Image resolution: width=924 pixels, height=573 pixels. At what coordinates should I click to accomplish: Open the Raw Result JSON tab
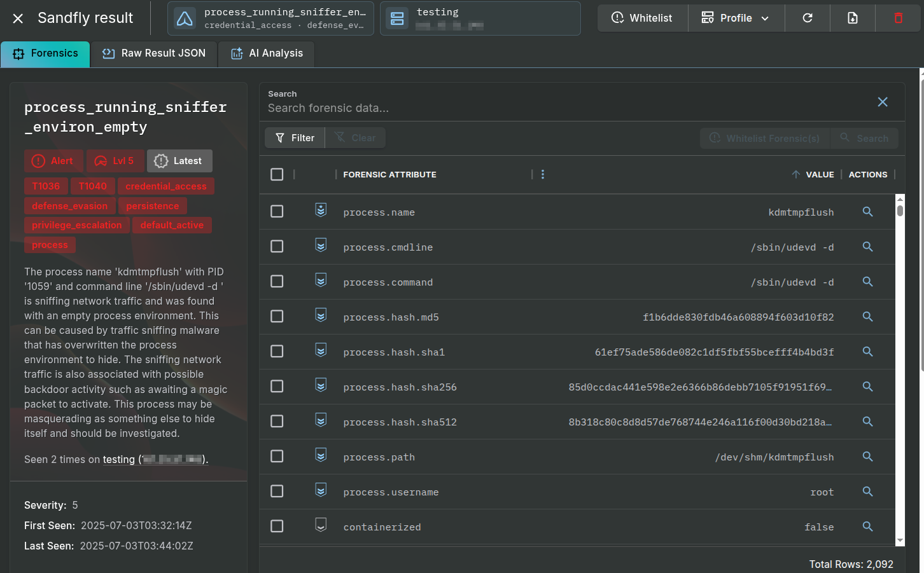[154, 54]
